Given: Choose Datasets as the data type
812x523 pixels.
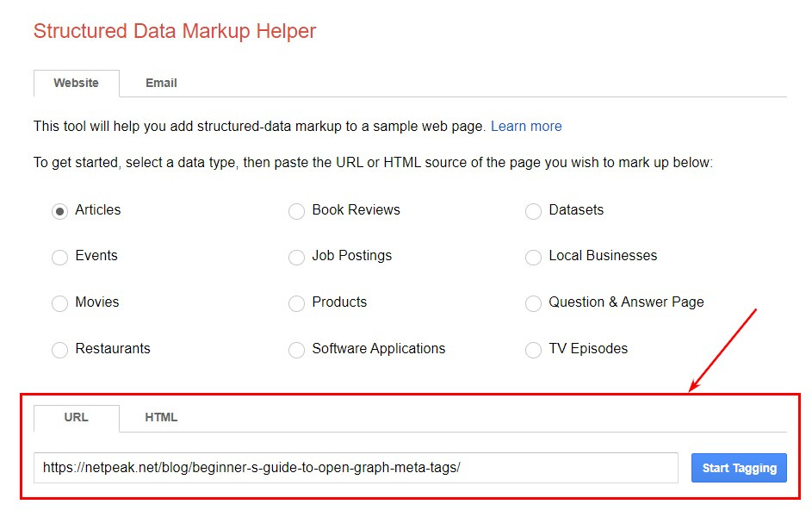Looking at the screenshot, I should (x=533, y=211).
